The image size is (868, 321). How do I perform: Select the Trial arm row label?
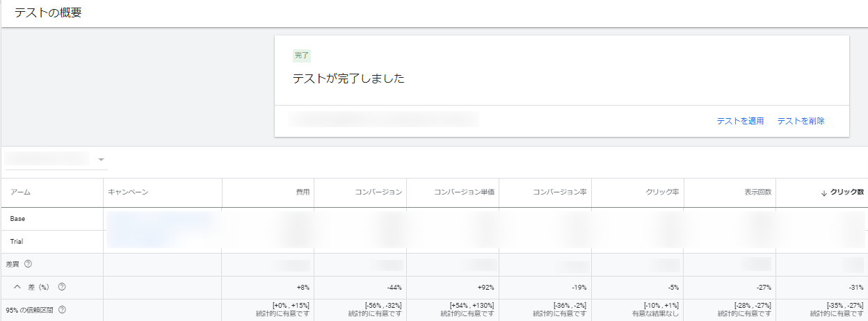(17, 242)
